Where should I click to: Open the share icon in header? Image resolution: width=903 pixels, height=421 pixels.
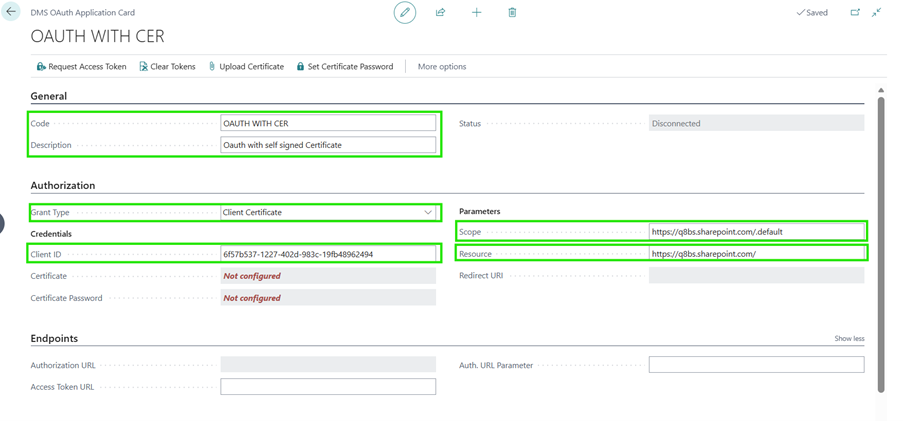tap(441, 12)
